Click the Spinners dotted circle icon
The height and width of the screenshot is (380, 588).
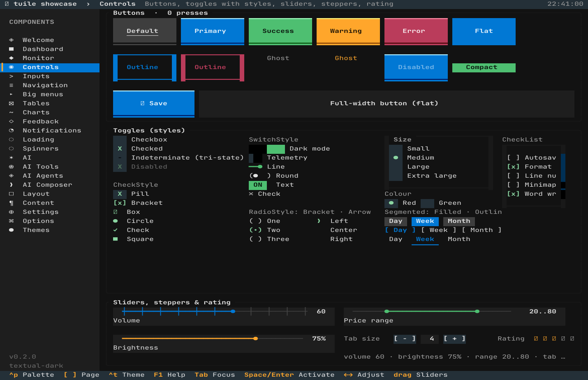(x=12, y=148)
